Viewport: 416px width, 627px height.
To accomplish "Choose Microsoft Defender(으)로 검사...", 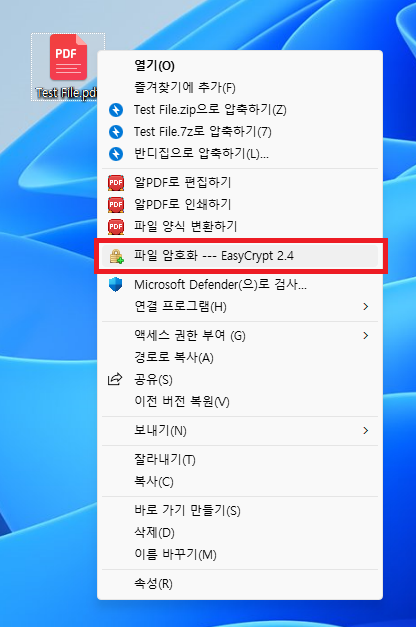I will point(240,285).
